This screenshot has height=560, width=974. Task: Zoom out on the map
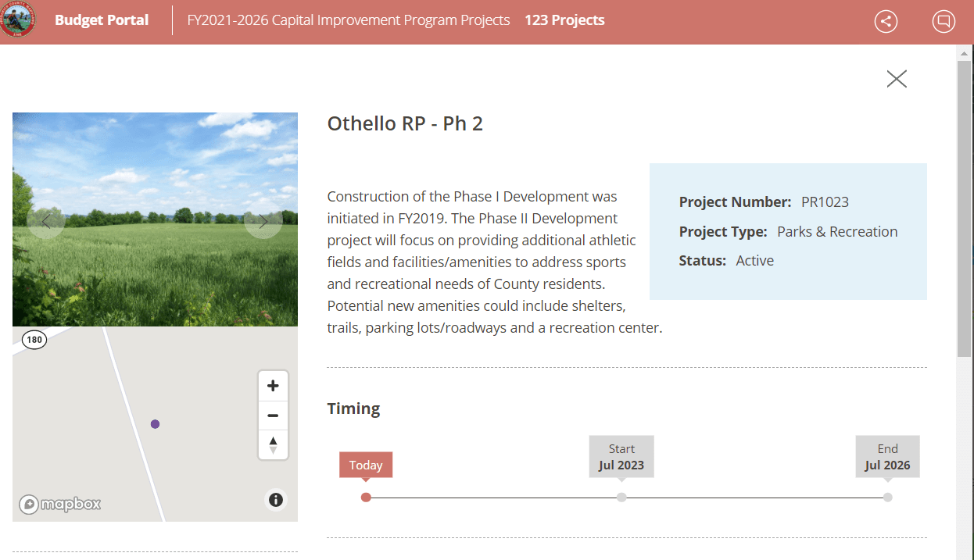tap(273, 416)
